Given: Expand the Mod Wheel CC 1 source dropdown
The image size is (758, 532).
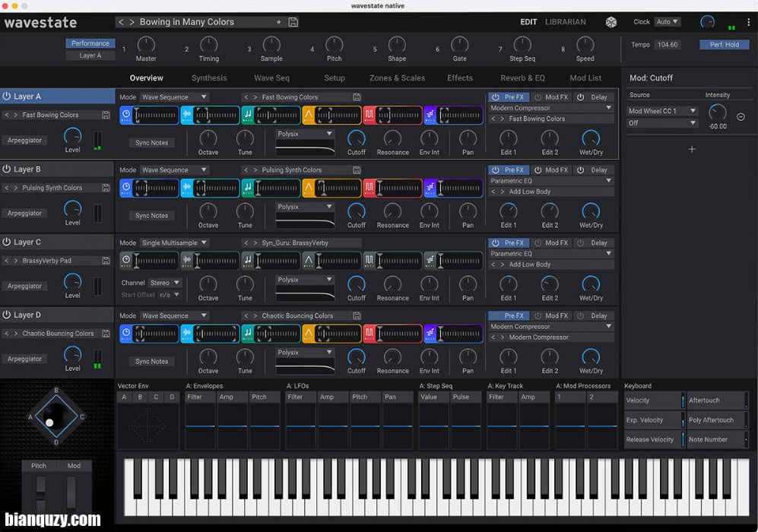Looking at the screenshot, I should coord(662,111).
